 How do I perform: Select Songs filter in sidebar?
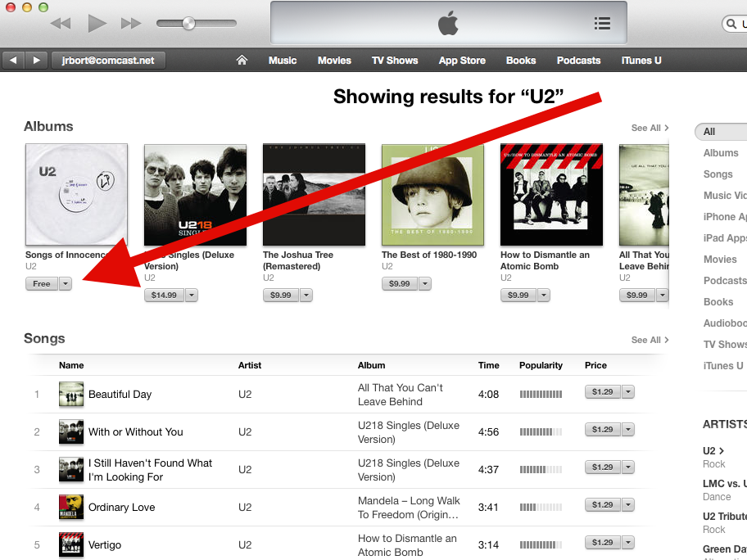718,174
